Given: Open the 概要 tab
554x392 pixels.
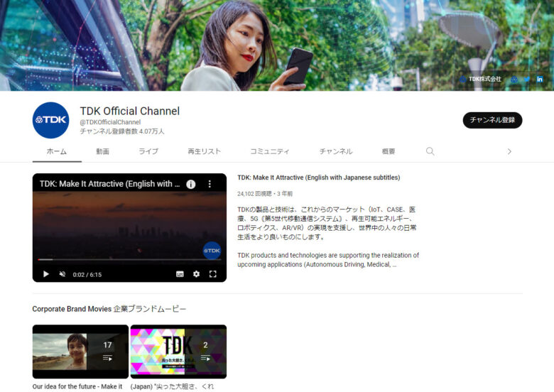Looking at the screenshot, I should pyautogui.click(x=389, y=151).
